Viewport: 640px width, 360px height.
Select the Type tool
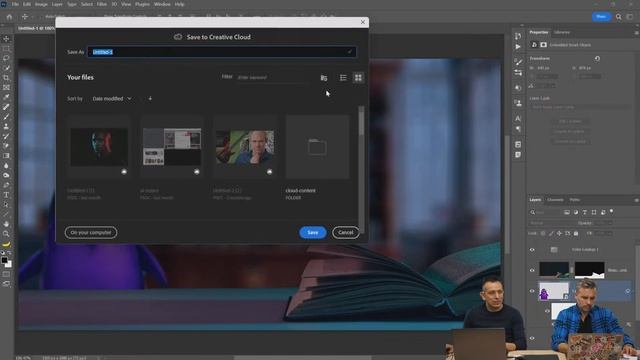point(6,195)
